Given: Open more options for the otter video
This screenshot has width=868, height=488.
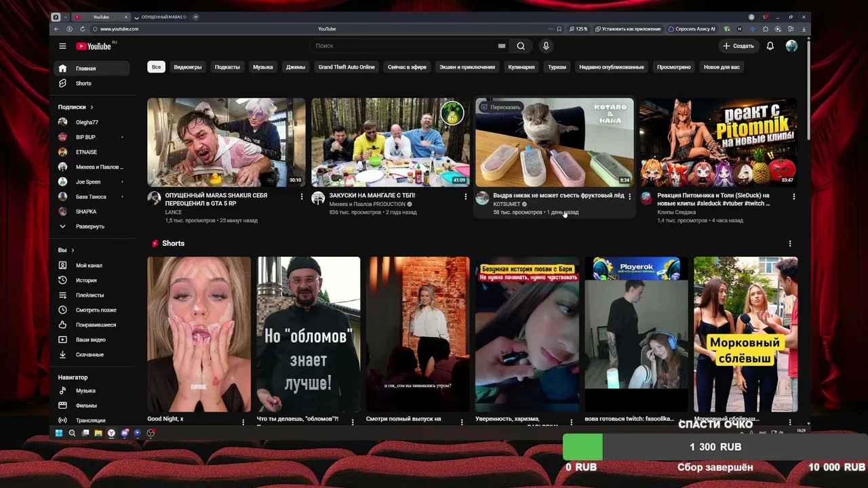Looking at the screenshot, I should (630, 197).
